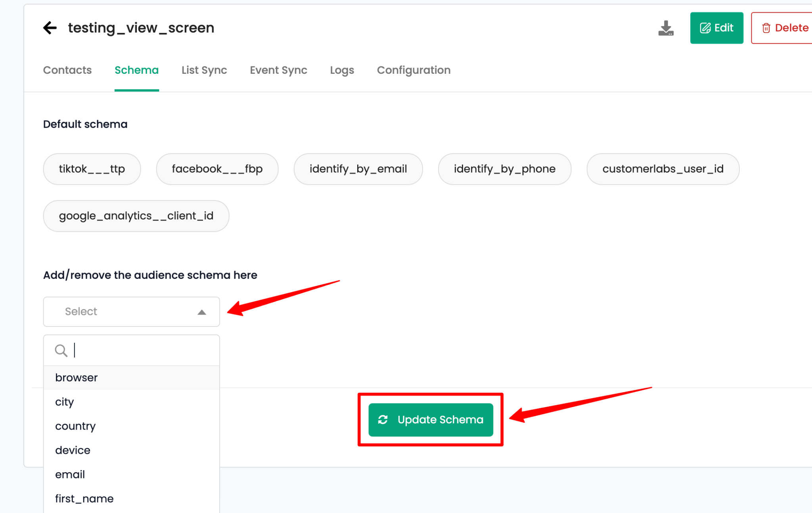Choose email from the dropdown list
Viewport: 812px width, 513px height.
[x=70, y=474]
